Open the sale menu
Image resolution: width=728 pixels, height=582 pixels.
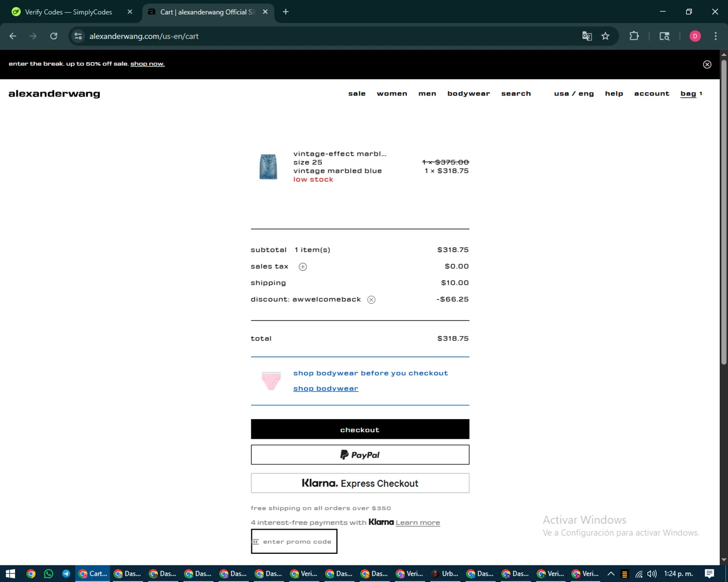357,94
